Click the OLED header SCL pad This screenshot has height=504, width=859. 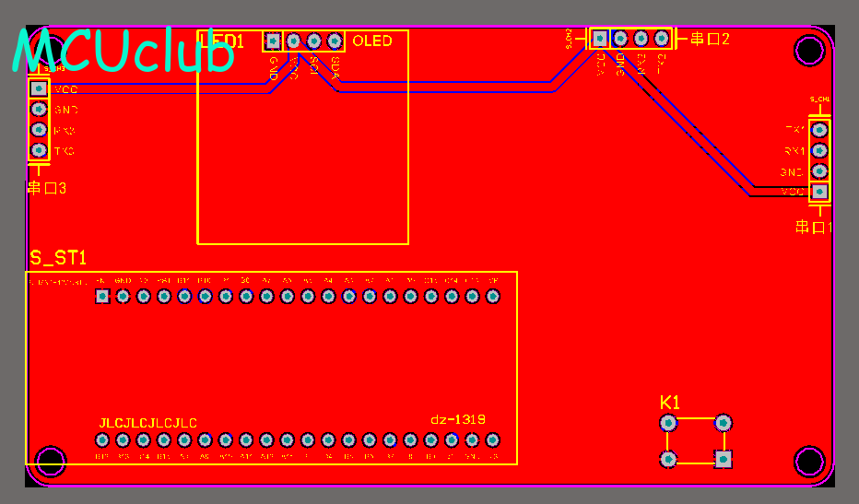[314, 41]
